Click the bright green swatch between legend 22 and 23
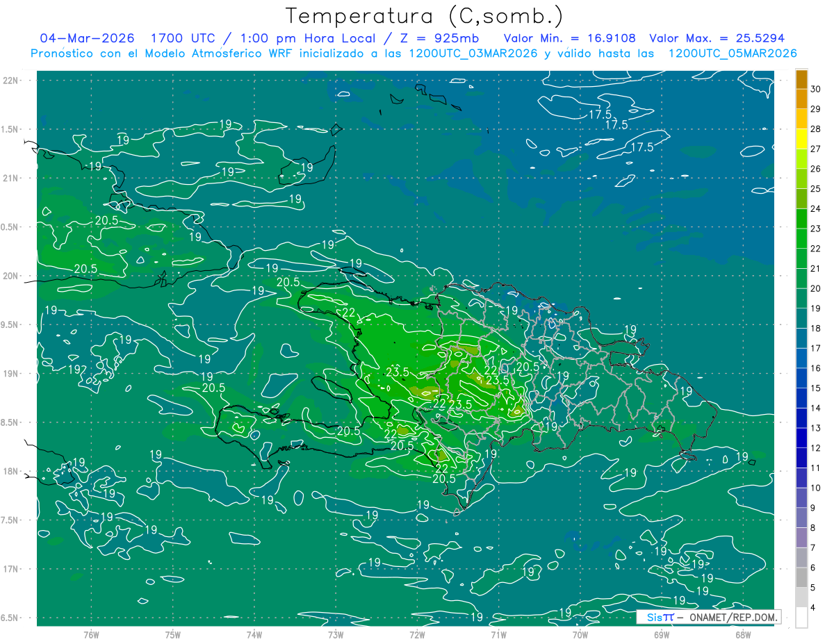 (x=802, y=239)
